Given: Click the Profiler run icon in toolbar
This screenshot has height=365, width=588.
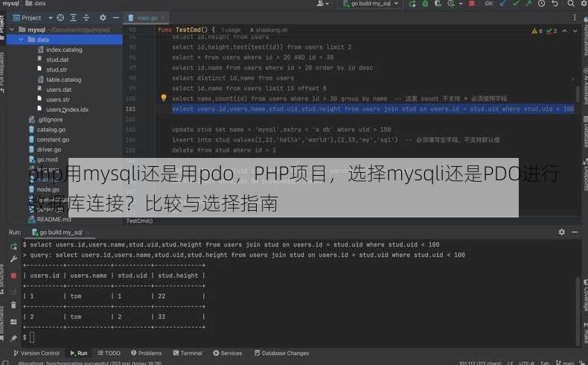Looking at the screenshot, I should (x=451, y=4).
